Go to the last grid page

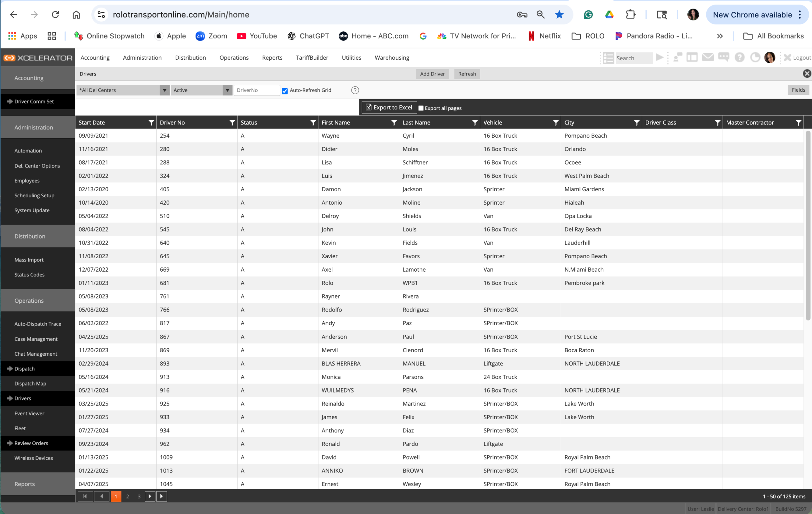click(161, 496)
